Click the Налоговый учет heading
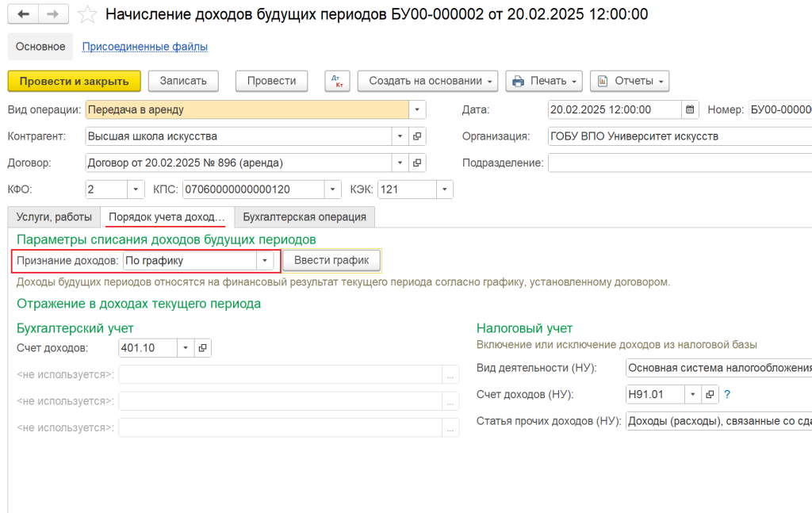 [x=525, y=328]
